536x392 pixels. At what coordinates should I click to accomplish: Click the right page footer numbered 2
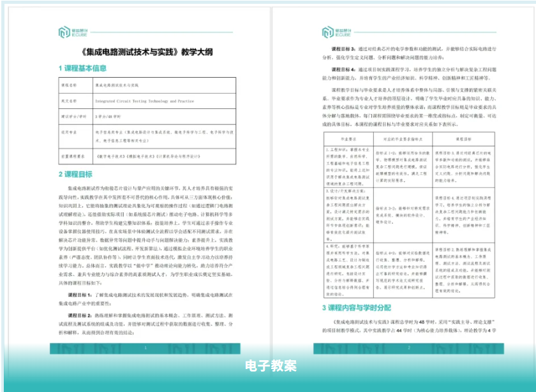408,348
